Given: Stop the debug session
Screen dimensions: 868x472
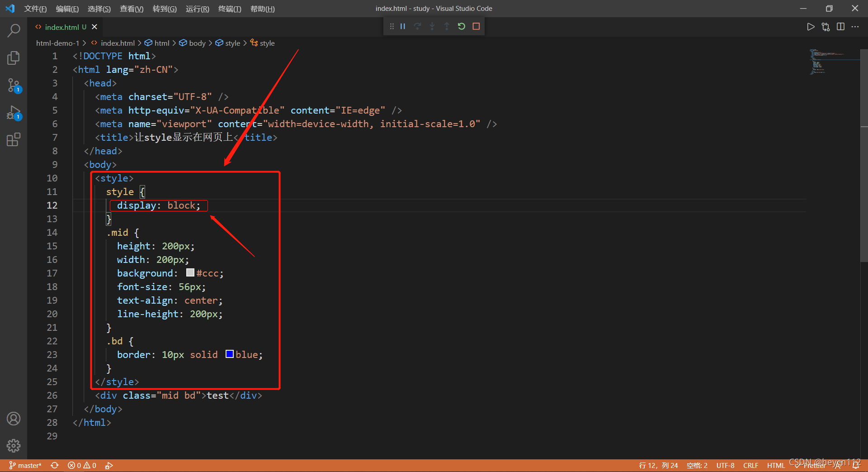Looking at the screenshot, I should (476, 26).
